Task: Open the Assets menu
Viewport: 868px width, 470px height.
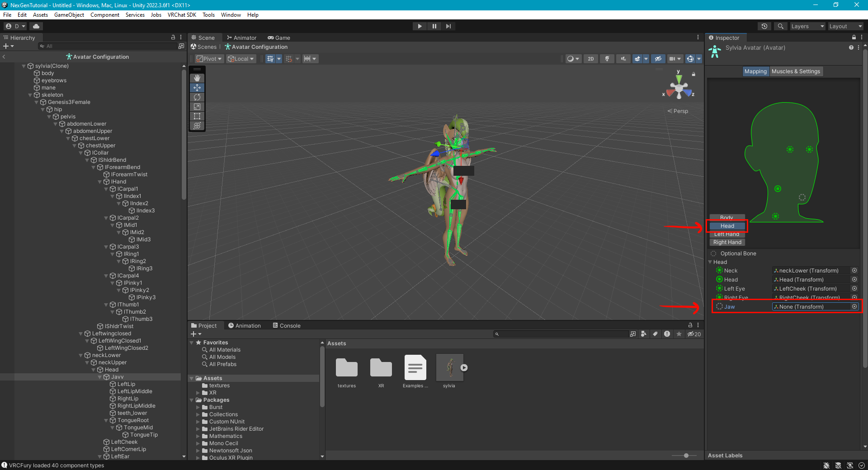Action: [40, 15]
